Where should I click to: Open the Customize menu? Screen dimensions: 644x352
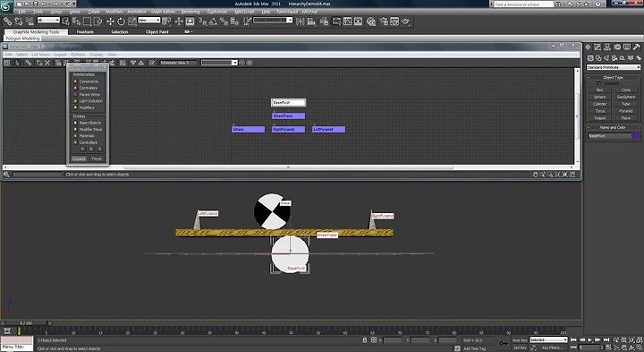point(217,12)
